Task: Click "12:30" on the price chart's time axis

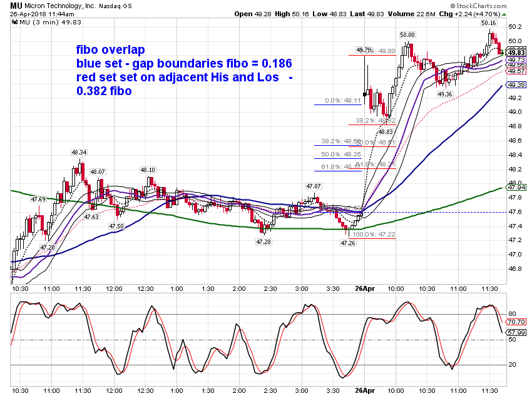Action: (x=145, y=289)
